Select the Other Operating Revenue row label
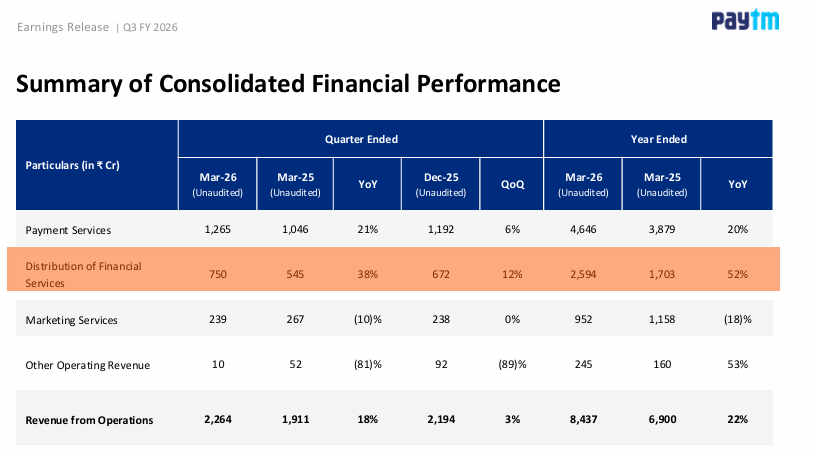Viewport: 816px width, 456px height. (87, 365)
